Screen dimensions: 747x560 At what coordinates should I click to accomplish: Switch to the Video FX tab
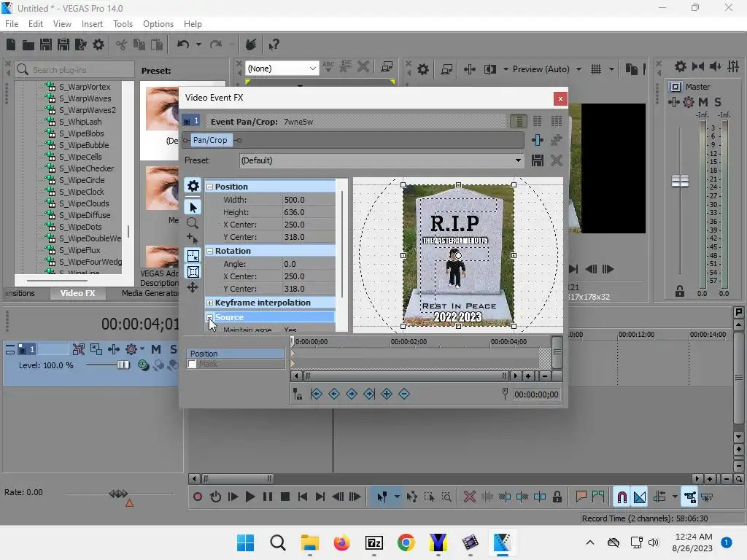point(77,293)
